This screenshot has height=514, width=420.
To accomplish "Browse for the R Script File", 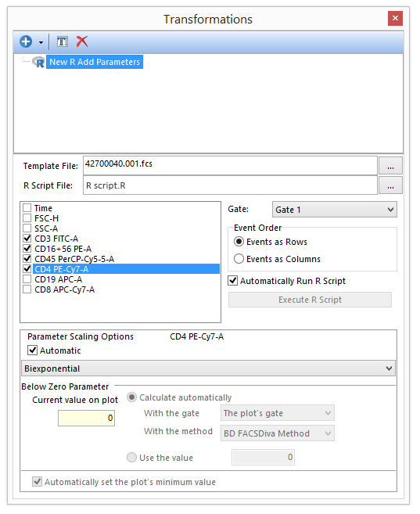I will 390,185.
